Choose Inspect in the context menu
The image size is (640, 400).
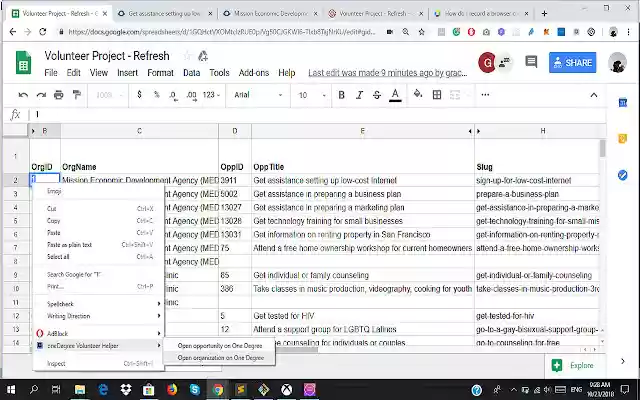pyautogui.click(x=99, y=364)
